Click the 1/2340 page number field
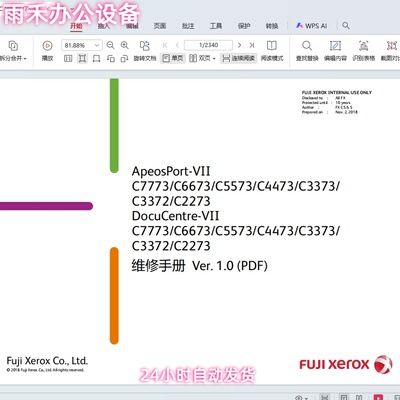Screen dimensions: 400x400 209,45
